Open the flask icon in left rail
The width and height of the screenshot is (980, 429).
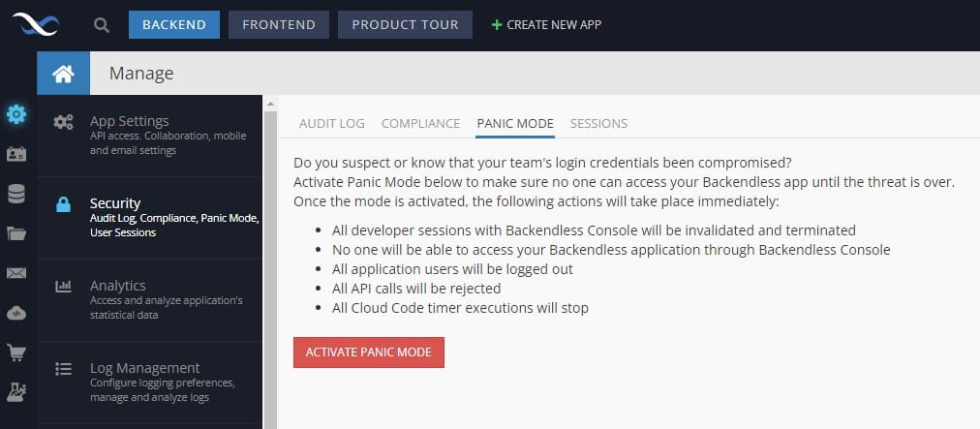coord(16,392)
